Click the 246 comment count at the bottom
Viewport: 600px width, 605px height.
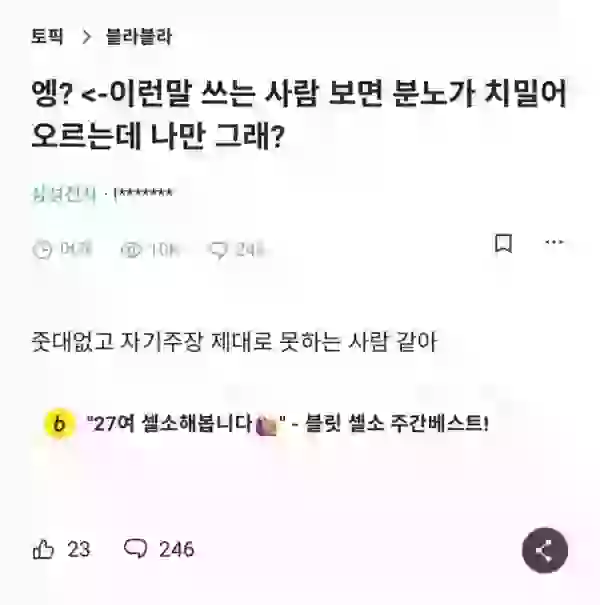pyautogui.click(x=177, y=549)
